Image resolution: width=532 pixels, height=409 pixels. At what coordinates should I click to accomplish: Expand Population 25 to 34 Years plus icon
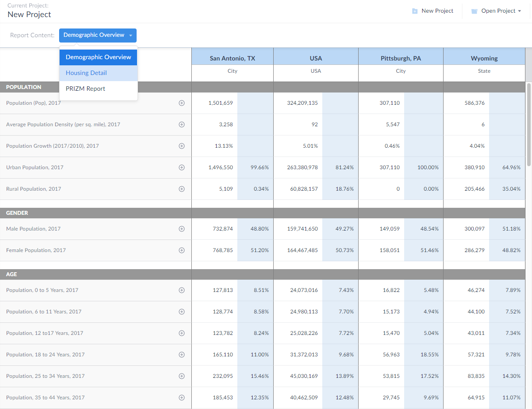[182, 376]
